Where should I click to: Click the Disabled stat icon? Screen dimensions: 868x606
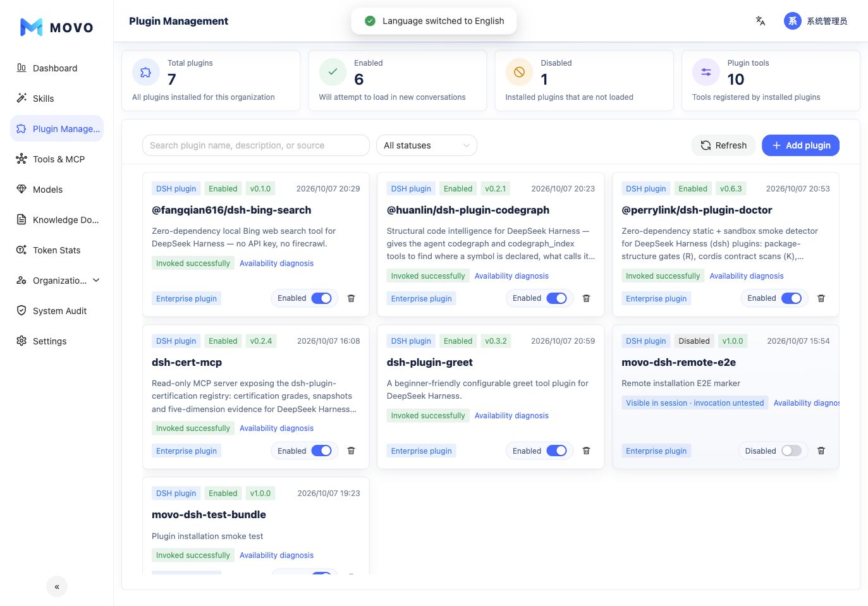tap(519, 72)
